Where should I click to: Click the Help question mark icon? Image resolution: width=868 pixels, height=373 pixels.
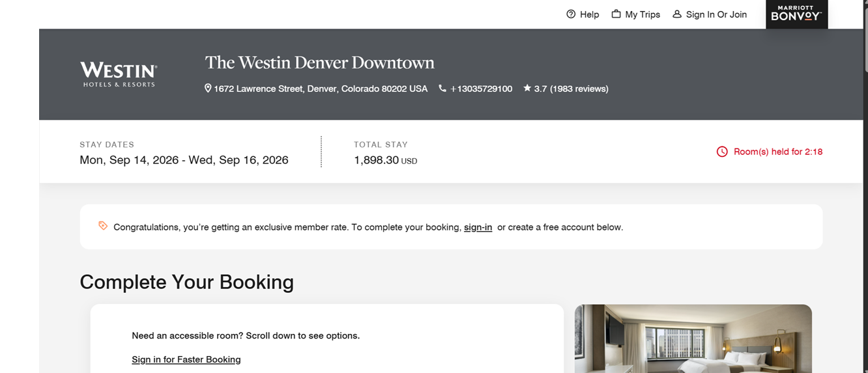coord(571,14)
